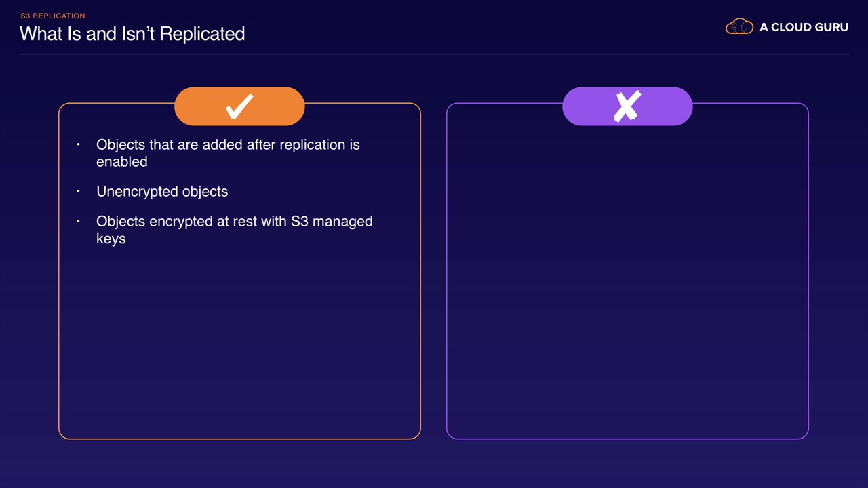
Task: Click "Objects encrypted at rest with S3 managed" line
Action: tap(234, 222)
